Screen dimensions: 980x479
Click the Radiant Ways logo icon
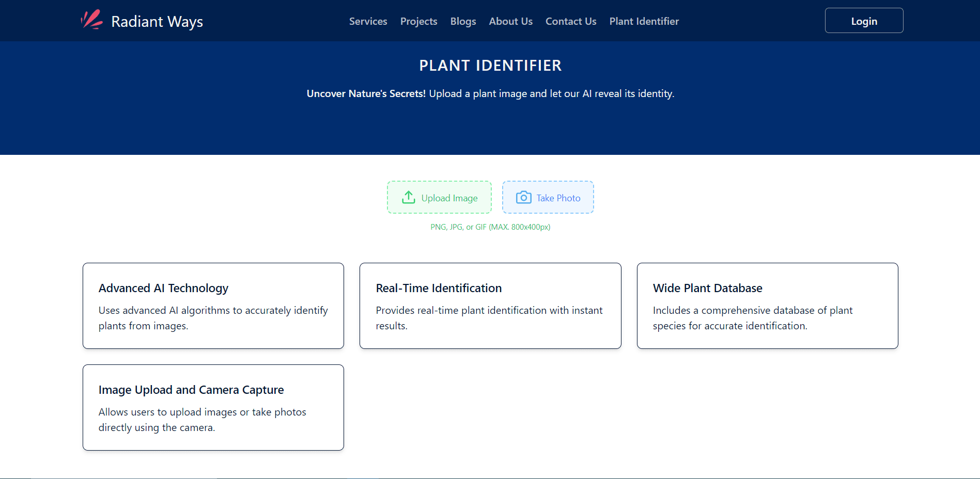click(91, 20)
